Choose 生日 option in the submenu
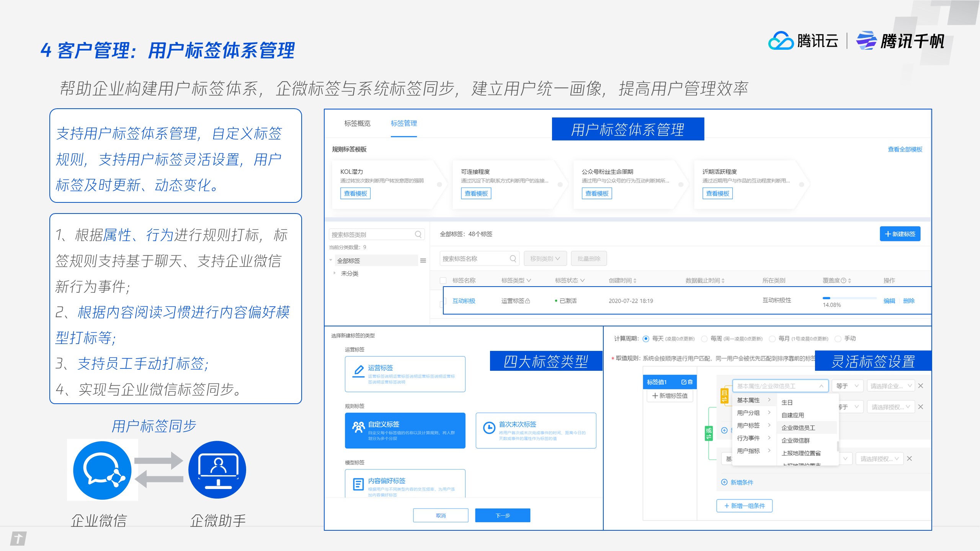The image size is (980, 551). pos(787,402)
